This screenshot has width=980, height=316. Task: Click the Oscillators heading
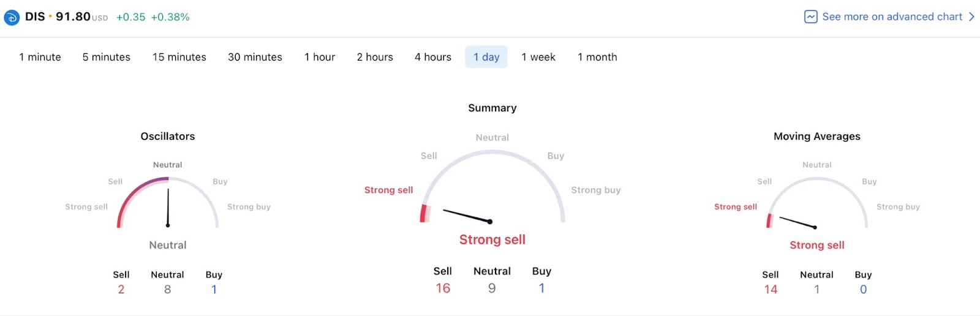click(168, 136)
